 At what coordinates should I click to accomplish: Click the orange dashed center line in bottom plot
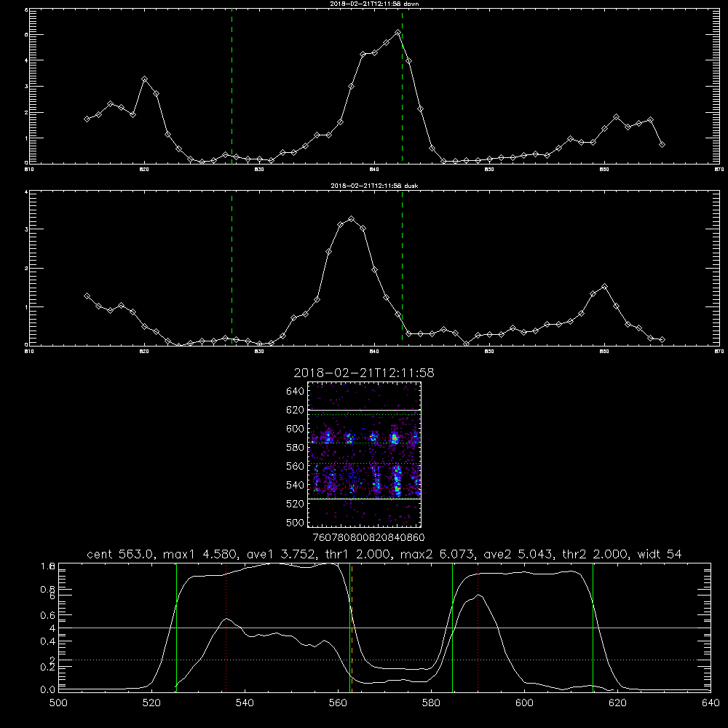pyautogui.click(x=352, y=628)
